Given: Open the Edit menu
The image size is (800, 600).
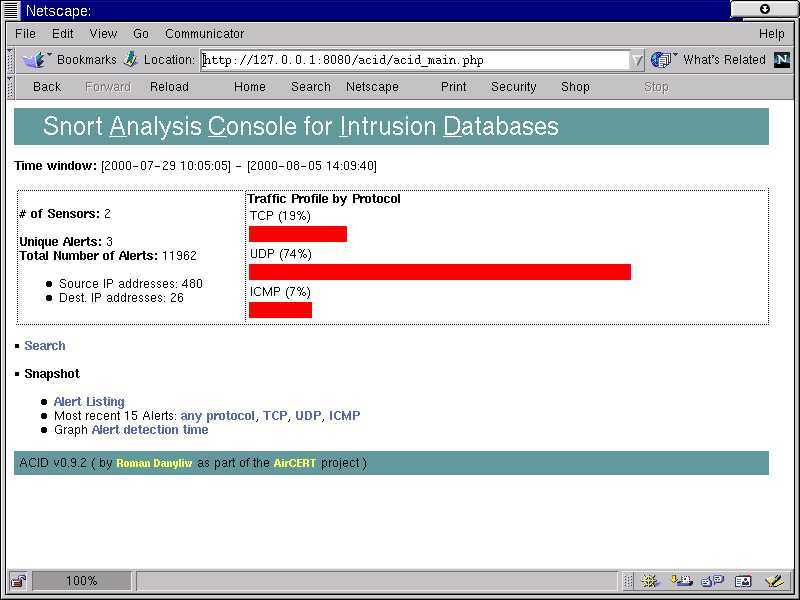Looking at the screenshot, I should tap(62, 34).
